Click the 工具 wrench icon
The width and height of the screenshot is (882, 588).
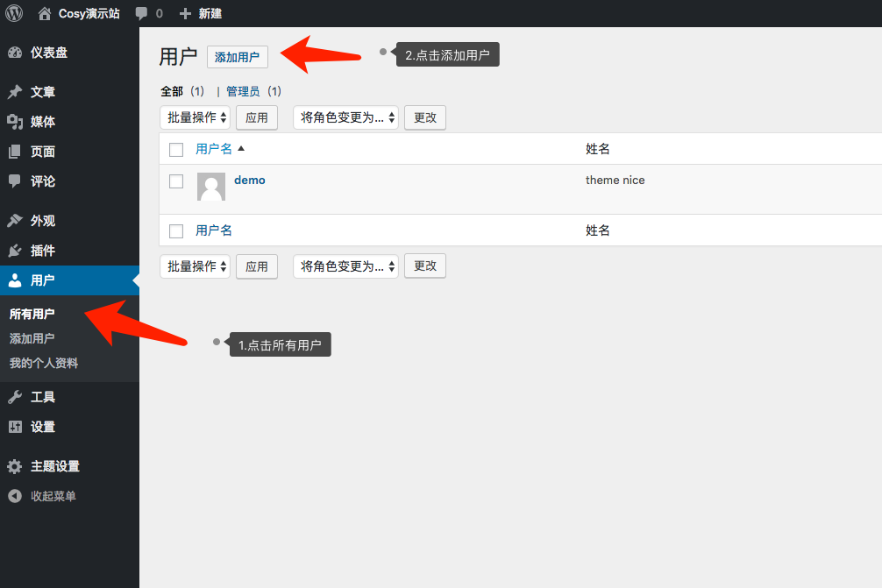(15, 397)
